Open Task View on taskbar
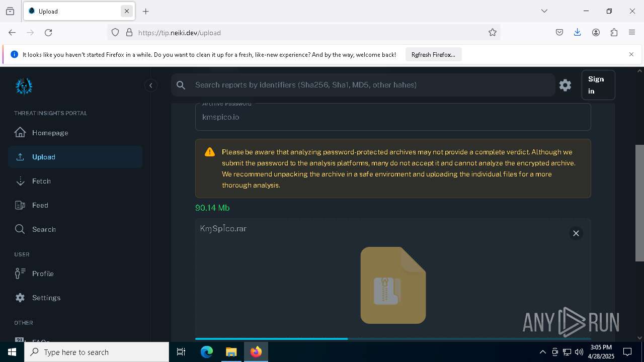The height and width of the screenshot is (362, 644). [x=181, y=352]
